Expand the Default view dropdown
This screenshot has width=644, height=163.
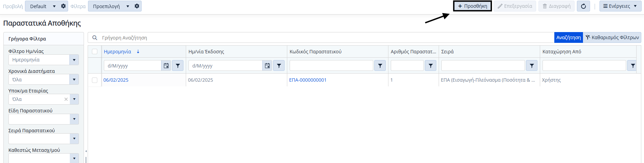54,6
